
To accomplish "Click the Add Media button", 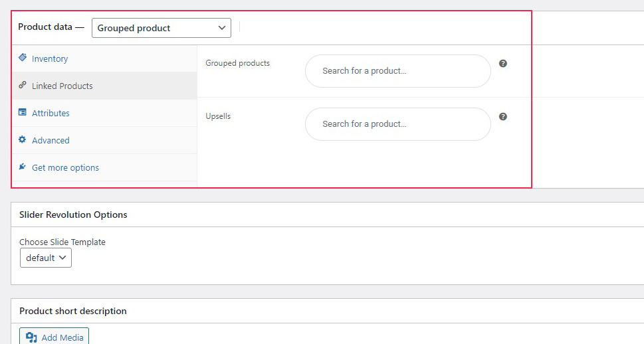I will pos(54,337).
